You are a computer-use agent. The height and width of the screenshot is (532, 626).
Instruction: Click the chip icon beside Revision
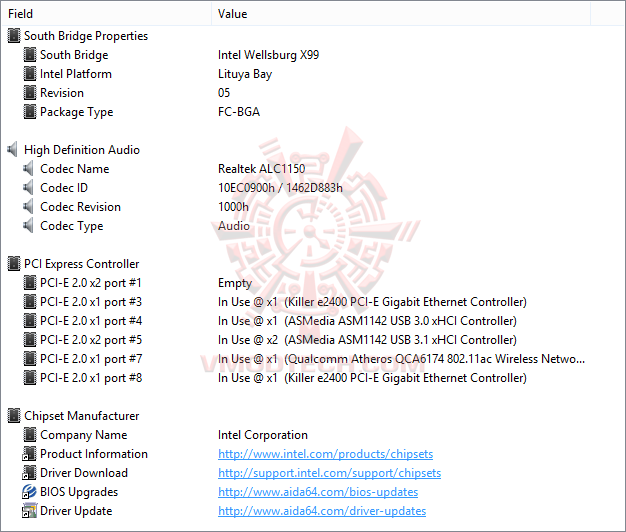pos(30,93)
